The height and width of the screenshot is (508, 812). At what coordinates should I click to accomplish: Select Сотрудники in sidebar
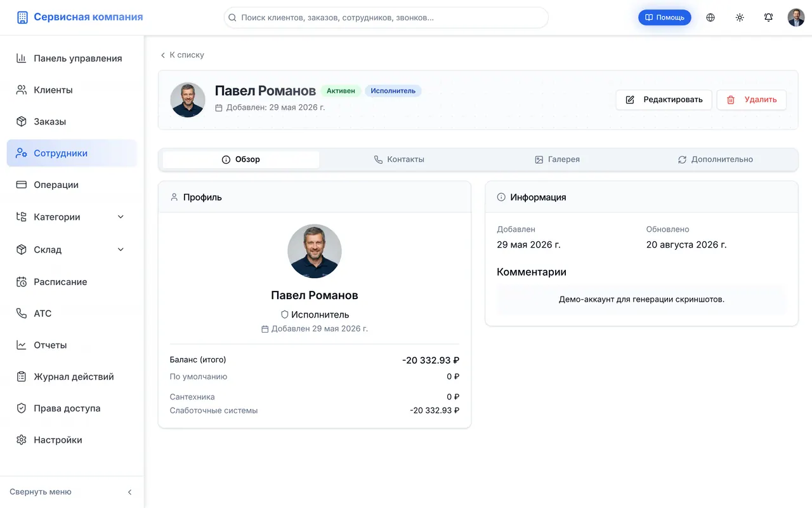coord(72,153)
